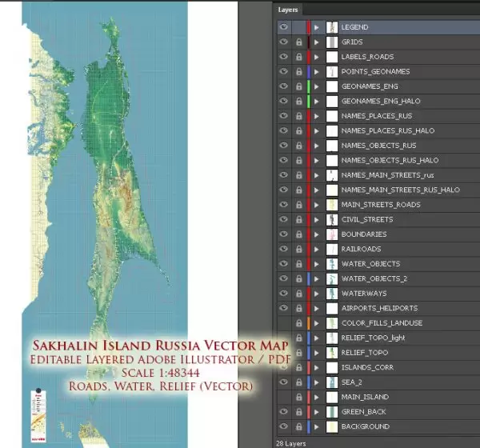Select the WATER_OBJECTS_2 layer name
The image size is (480, 448).
[x=374, y=278]
